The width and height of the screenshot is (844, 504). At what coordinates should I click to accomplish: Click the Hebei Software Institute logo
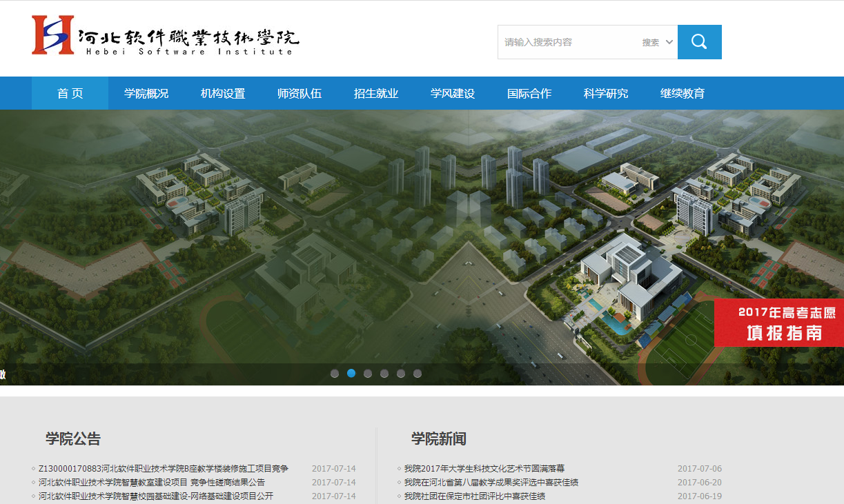tap(166, 36)
